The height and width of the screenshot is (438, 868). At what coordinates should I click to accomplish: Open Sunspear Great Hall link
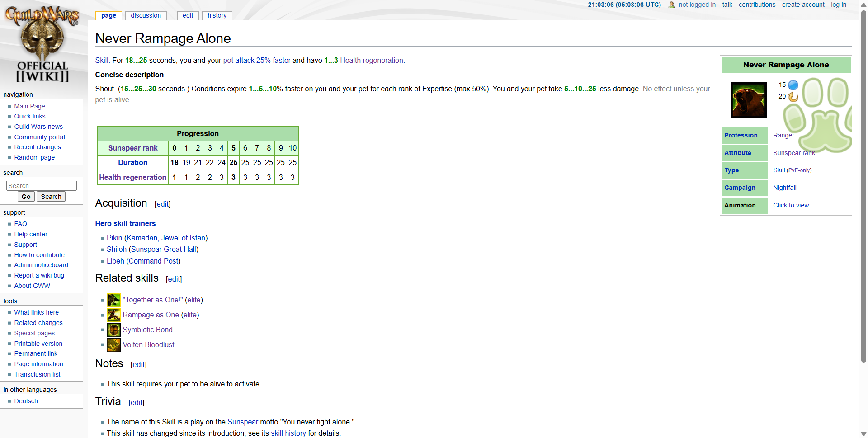(164, 250)
